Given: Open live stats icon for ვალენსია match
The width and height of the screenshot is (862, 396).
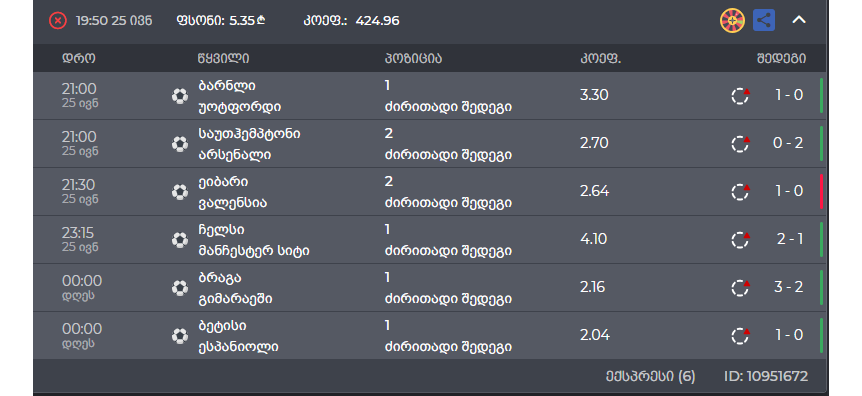Looking at the screenshot, I should (x=740, y=192).
